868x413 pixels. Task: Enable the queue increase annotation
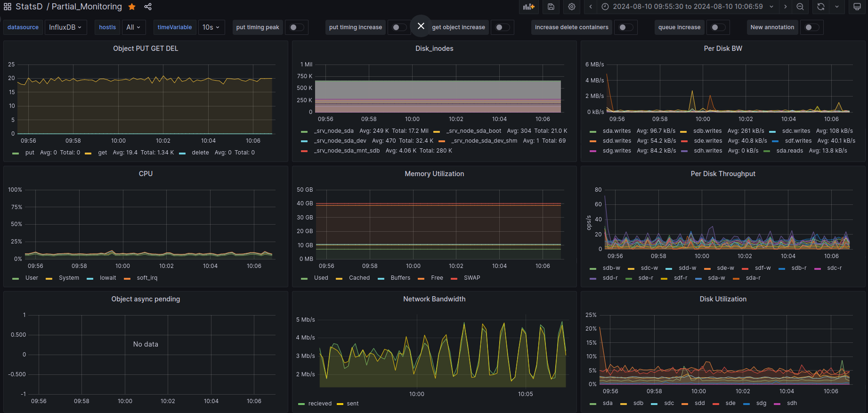click(x=718, y=27)
